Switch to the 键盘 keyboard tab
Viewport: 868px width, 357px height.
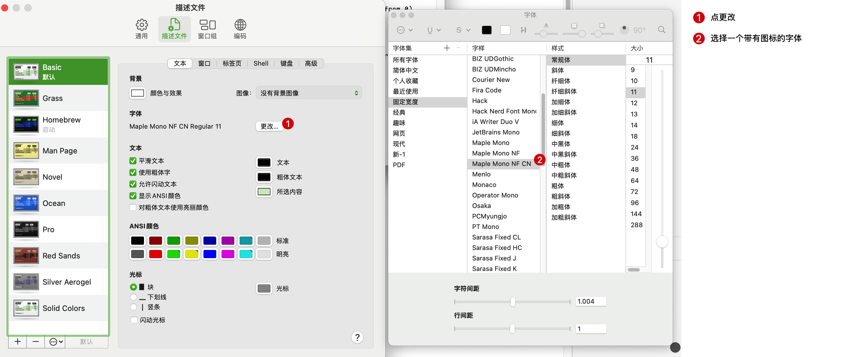pyautogui.click(x=287, y=63)
